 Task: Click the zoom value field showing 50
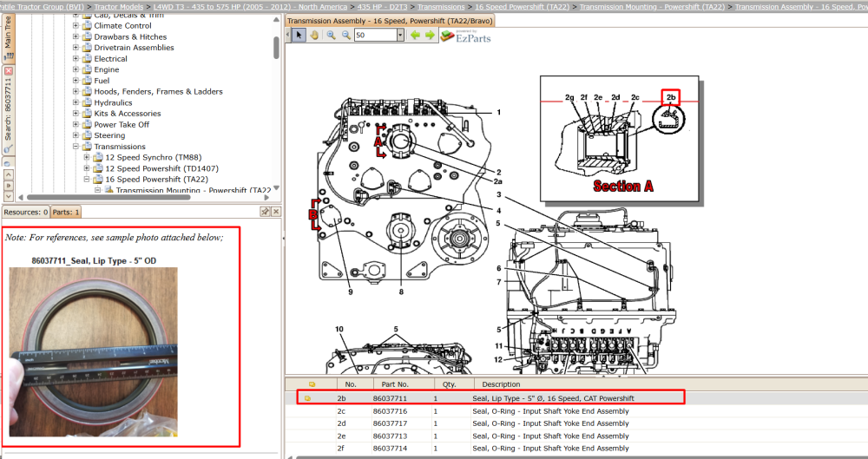(x=376, y=36)
